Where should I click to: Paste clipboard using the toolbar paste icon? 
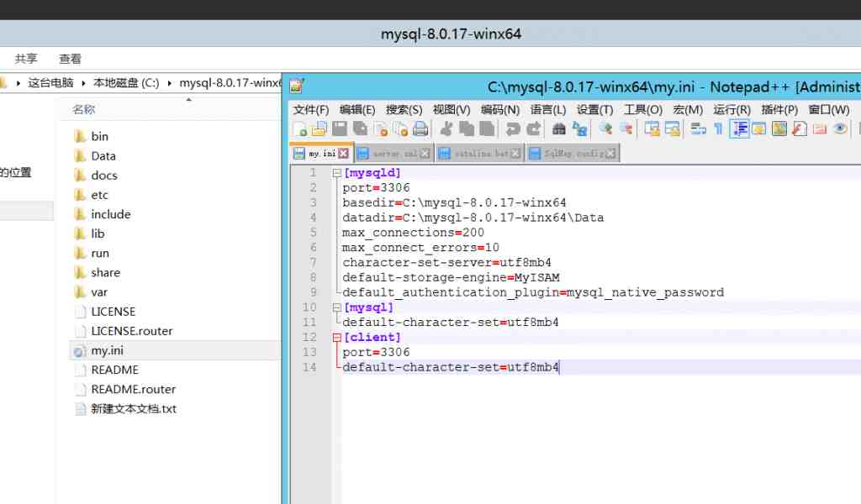click(x=487, y=129)
